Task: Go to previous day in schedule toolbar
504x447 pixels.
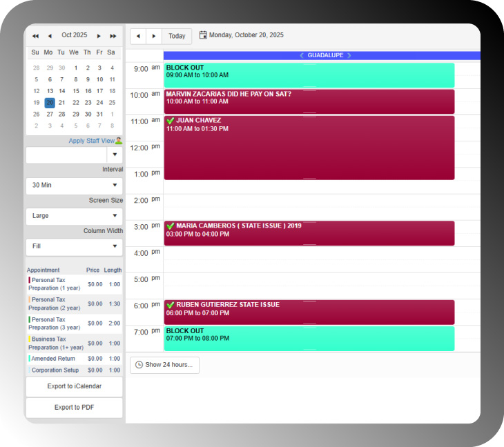Action: pyautogui.click(x=138, y=36)
